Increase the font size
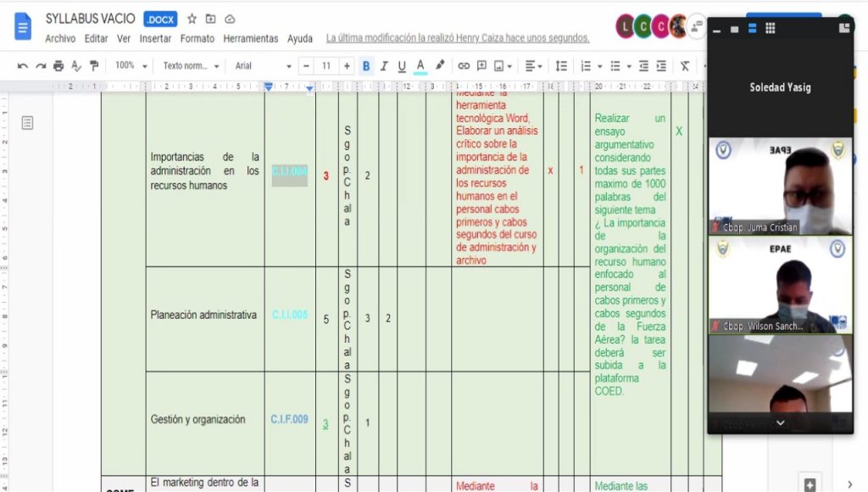The width and height of the screenshot is (868, 492). [347, 66]
